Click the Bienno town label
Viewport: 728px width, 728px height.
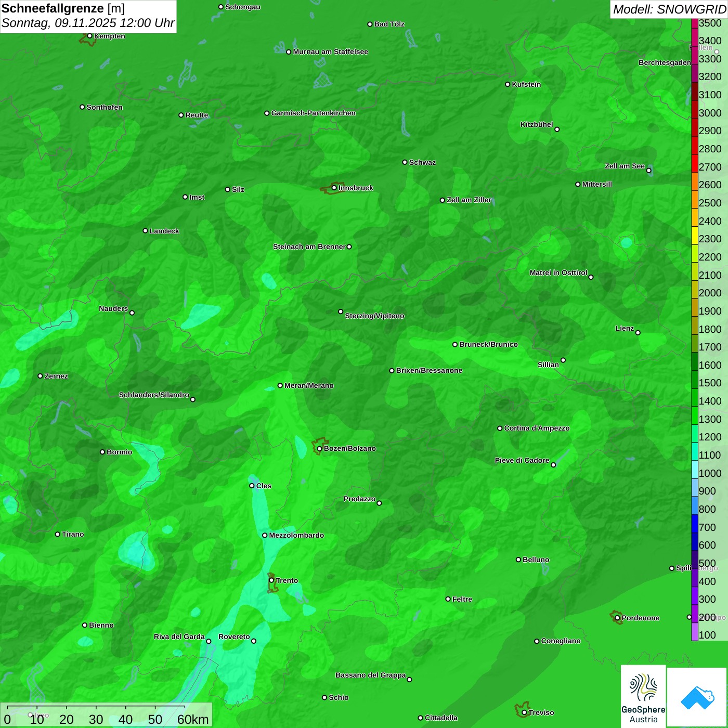pos(101,625)
